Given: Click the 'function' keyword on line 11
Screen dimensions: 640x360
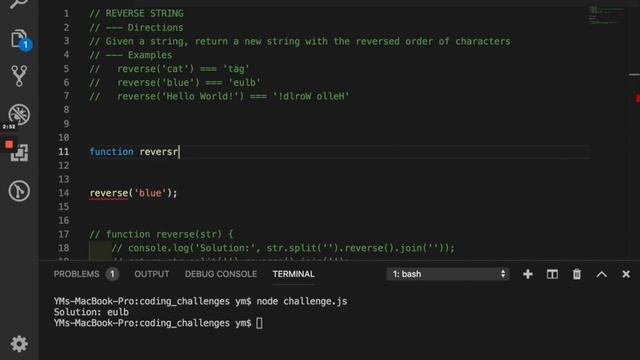Looking at the screenshot, I should (111, 152).
